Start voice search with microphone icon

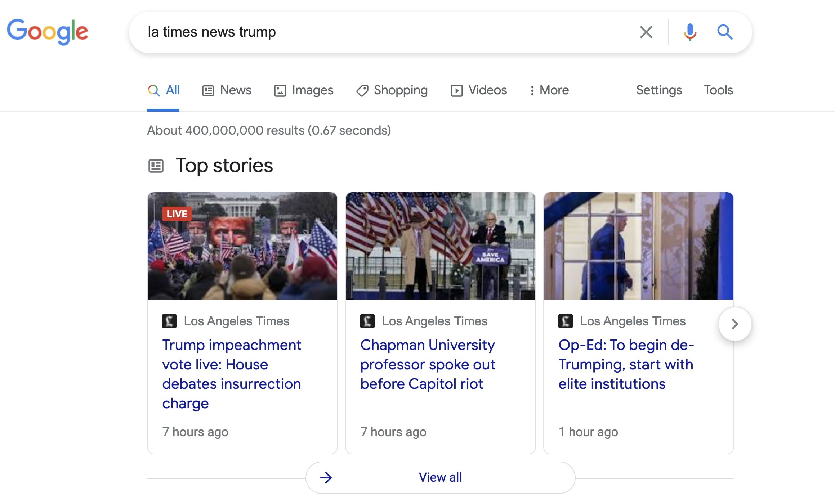pyautogui.click(x=690, y=32)
